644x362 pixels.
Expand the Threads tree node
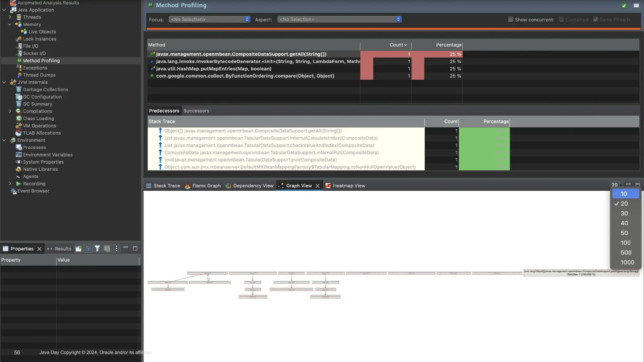(10, 17)
